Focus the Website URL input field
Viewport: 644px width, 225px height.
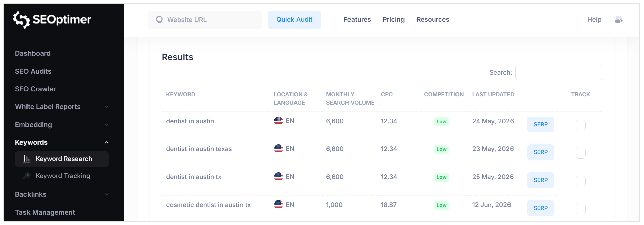click(205, 19)
